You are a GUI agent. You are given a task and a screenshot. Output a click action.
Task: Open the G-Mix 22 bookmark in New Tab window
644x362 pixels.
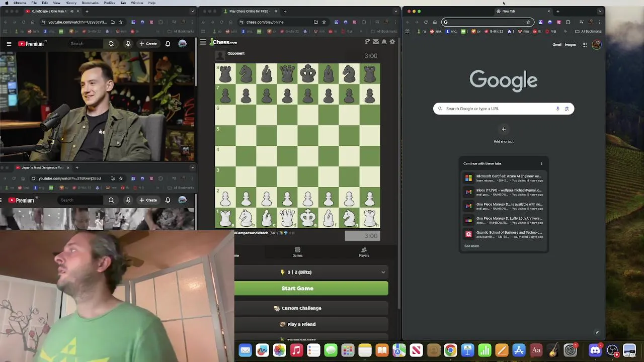point(493,31)
